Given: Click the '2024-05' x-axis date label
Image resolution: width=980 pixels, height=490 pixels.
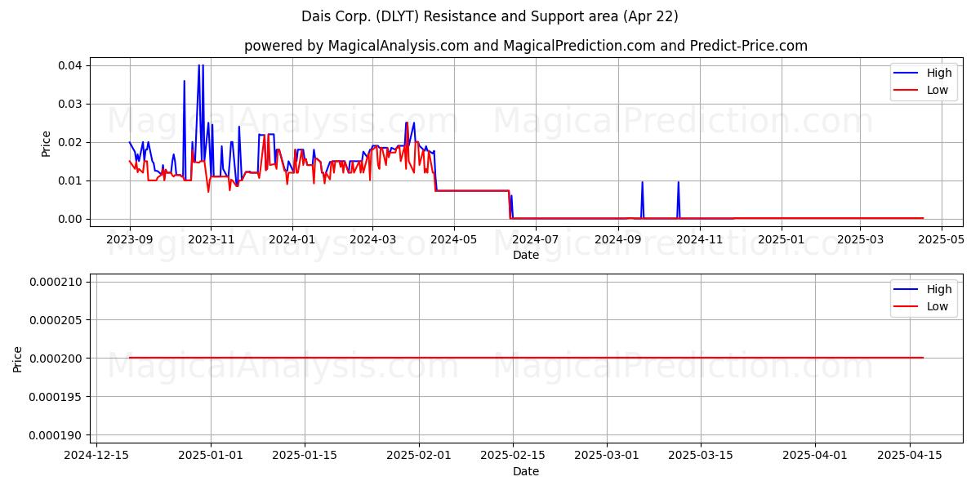Looking at the screenshot, I should (452, 239).
